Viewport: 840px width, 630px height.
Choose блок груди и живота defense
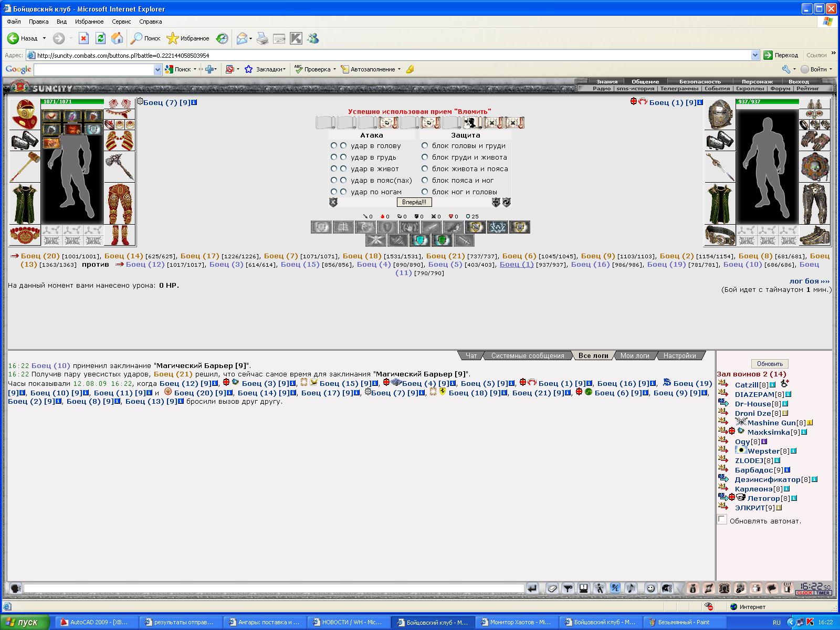tap(425, 157)
